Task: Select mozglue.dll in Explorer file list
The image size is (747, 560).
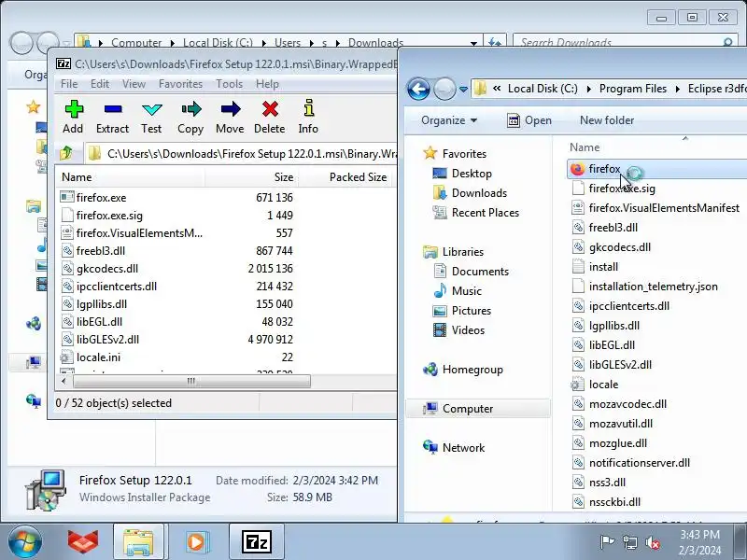Action: tap(610, 442)
